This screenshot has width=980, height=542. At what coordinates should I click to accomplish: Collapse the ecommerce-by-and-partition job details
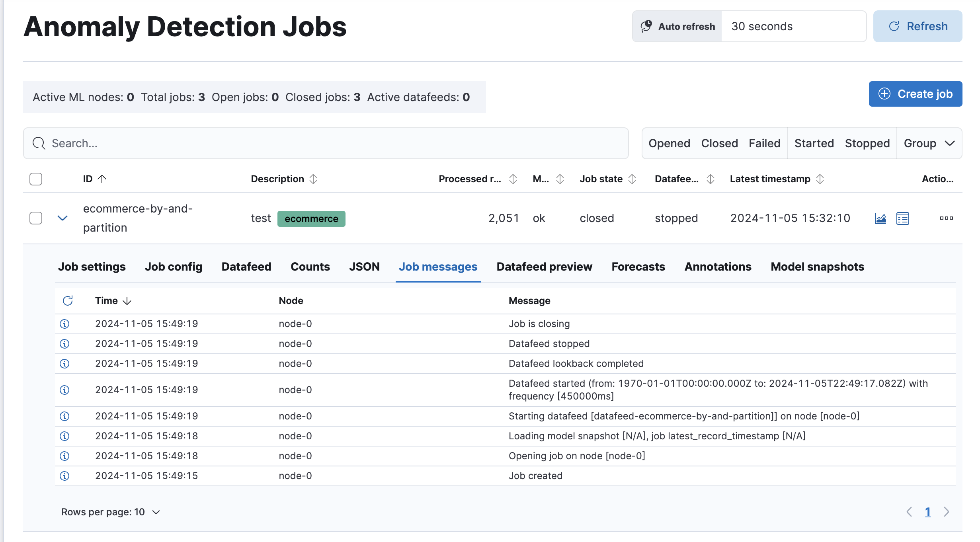pos(62,218)
